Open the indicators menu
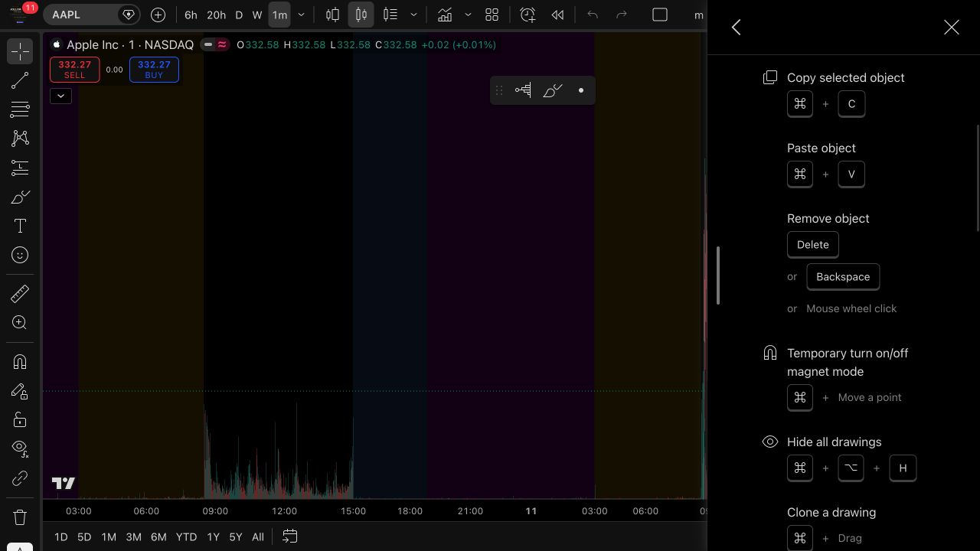Screen dimensions: 980x551 (x=444, y=15)
